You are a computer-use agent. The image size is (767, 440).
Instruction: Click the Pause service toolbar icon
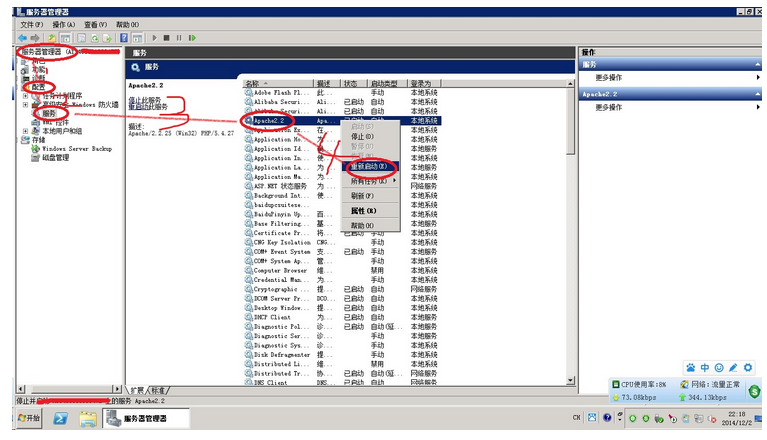point(179,38)
